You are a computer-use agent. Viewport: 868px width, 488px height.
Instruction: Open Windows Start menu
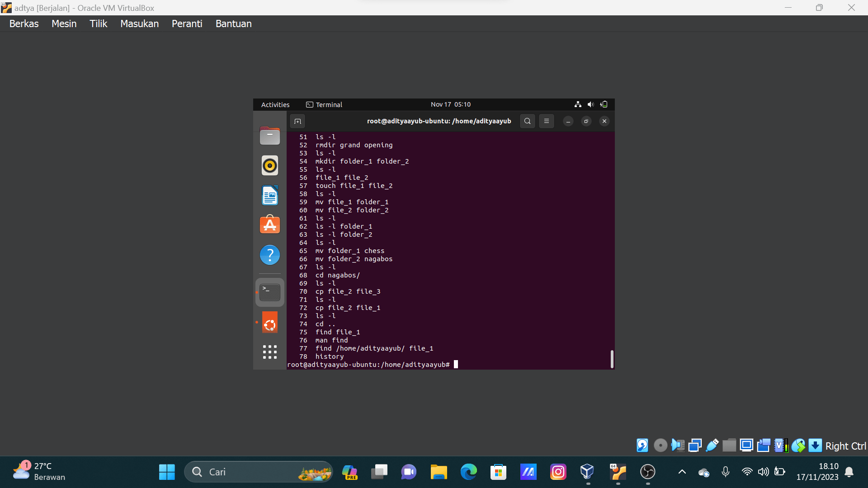(167, 472)
